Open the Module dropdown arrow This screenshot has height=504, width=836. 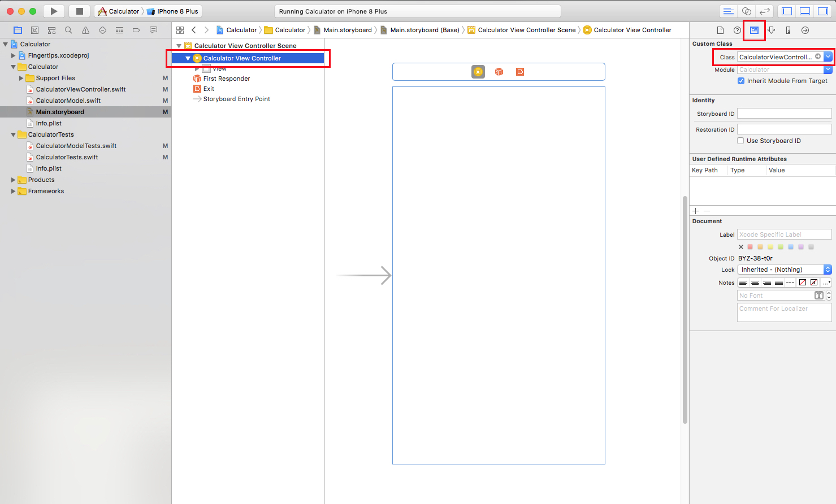(x=828, y=69)
